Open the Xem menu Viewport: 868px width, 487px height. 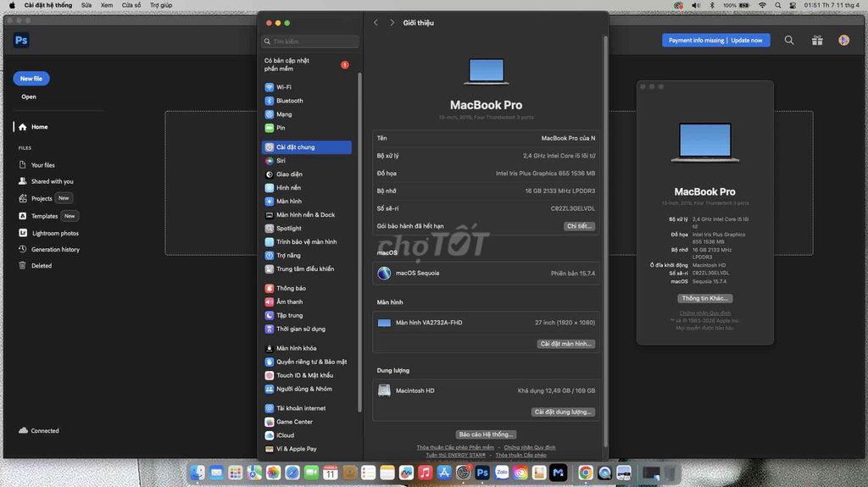[107, 5]
